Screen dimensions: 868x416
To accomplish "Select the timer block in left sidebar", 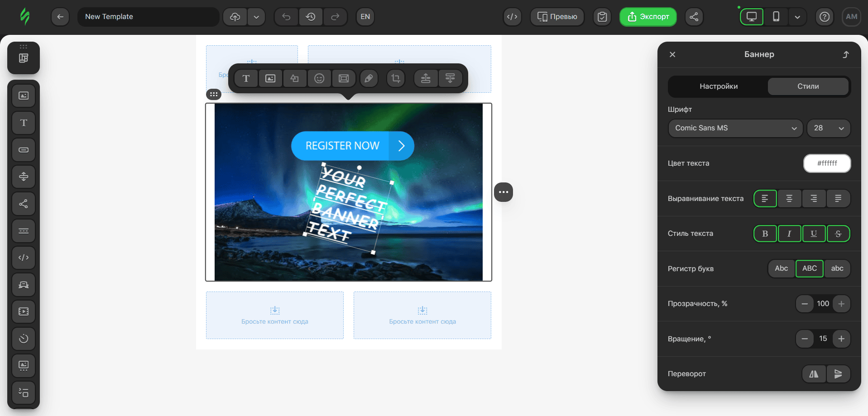I will [x=24, y=339].
